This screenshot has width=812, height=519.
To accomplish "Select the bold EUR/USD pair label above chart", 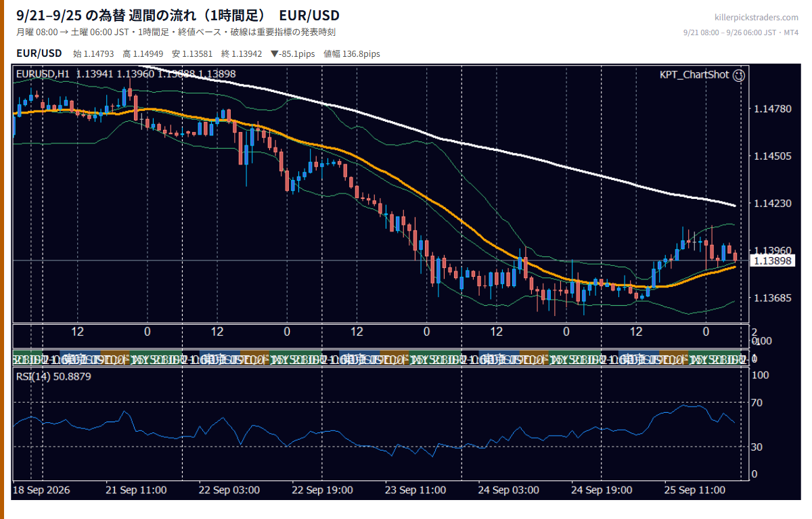I will tap(39, 53).
